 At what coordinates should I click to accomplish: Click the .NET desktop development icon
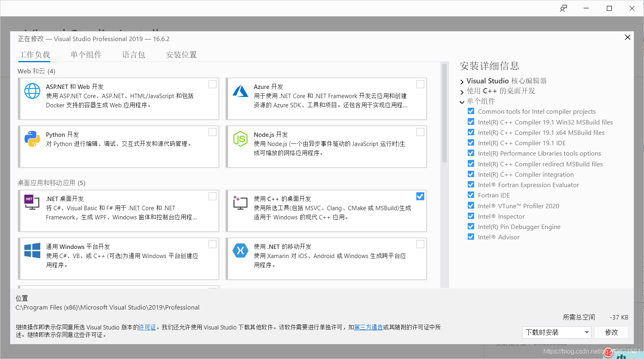[32, 203]
